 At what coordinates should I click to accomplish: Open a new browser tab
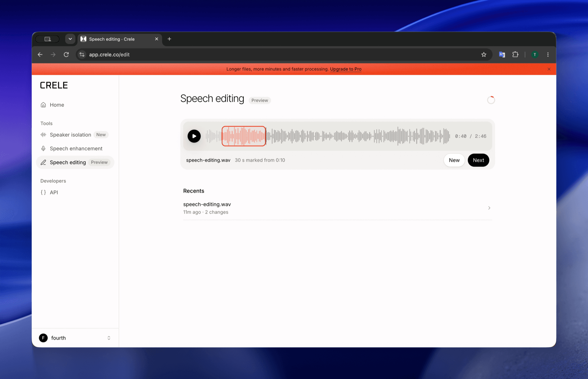(169, 39)
